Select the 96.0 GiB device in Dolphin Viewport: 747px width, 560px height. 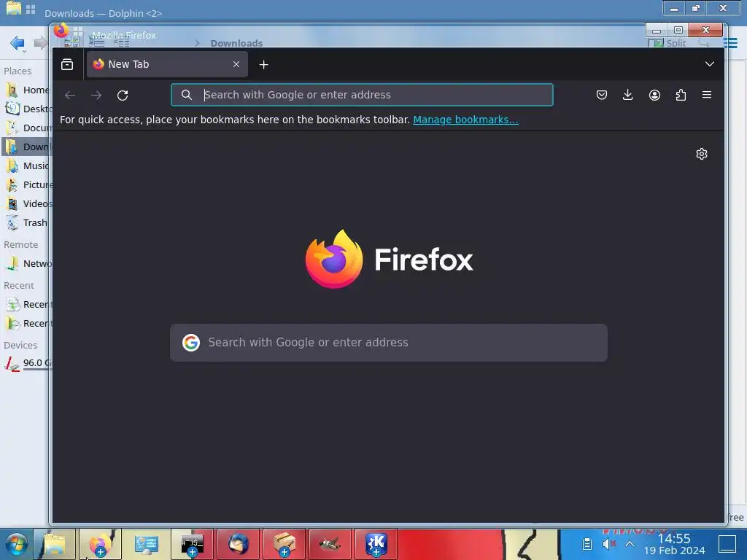(26, 363)
